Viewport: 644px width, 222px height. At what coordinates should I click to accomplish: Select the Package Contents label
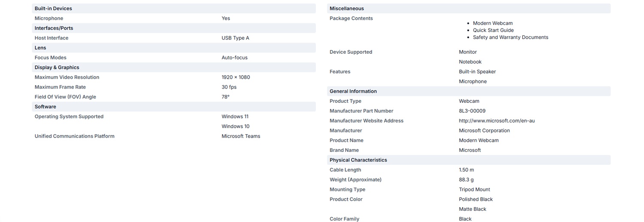(351, 18)
